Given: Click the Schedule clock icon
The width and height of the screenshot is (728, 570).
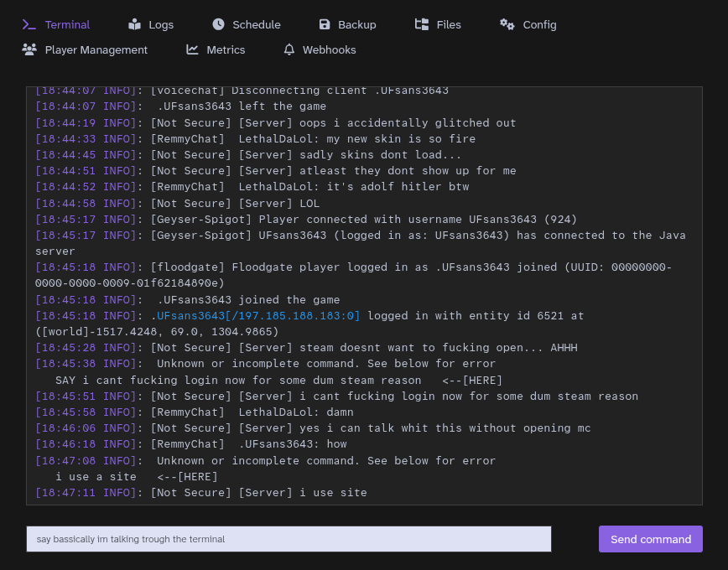Looking at the screenshot, I should 219,25.
